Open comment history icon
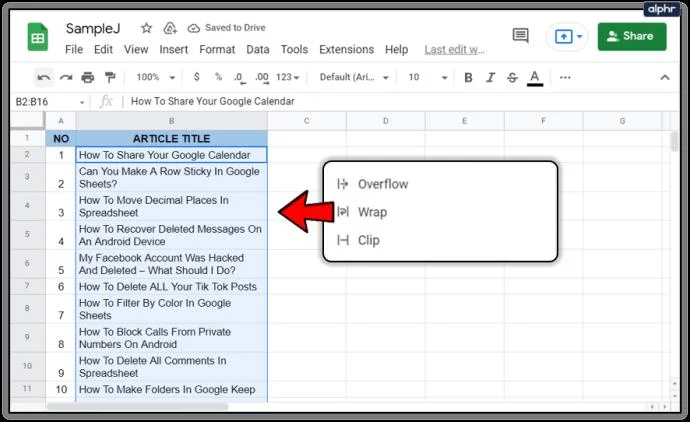Screen dimensions: 690x422 click(x=520, y=36)
